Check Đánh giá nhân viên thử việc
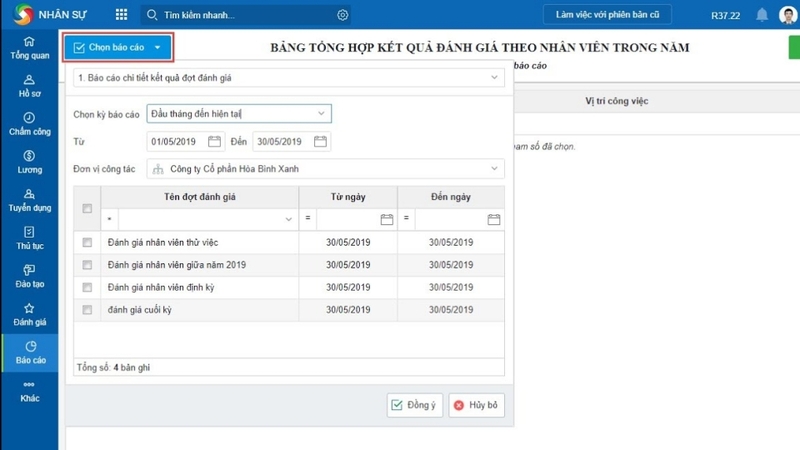Viewport: 800px width, 450px height. tap(87, 242)
